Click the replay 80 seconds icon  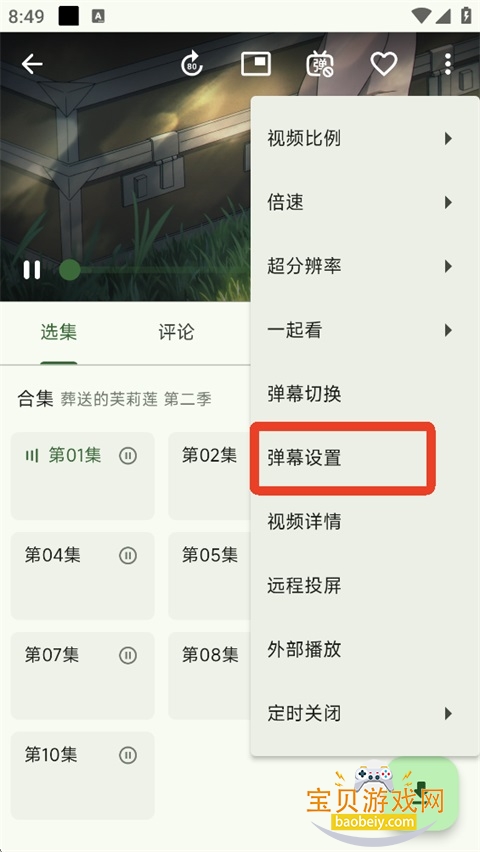[192, 64]
